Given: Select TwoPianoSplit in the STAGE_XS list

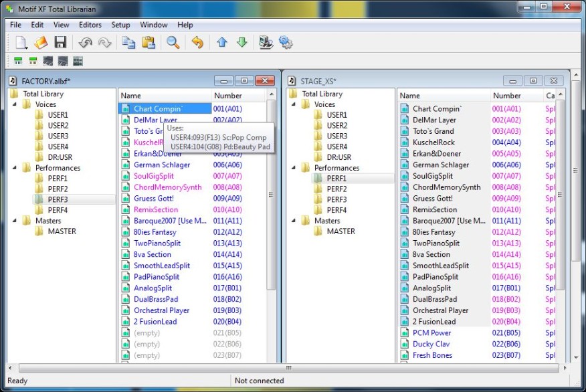Looking at the screenshot, I should click(436, 243).
